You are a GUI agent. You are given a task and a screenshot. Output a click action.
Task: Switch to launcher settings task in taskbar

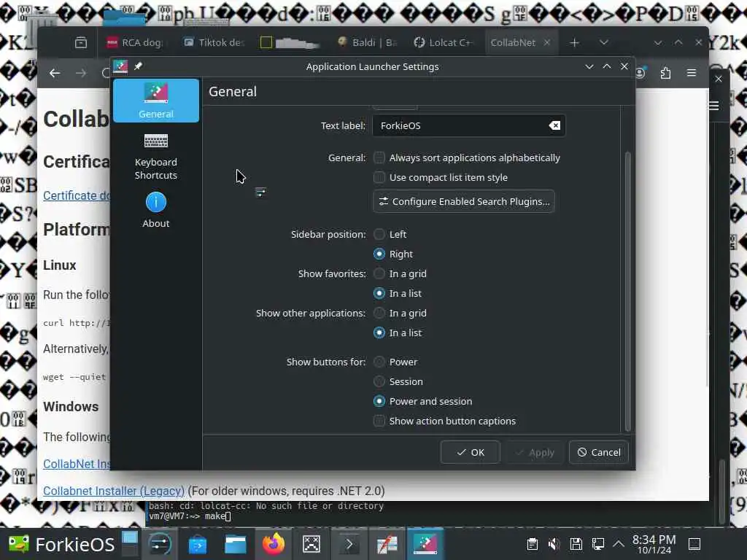point(425,544)
